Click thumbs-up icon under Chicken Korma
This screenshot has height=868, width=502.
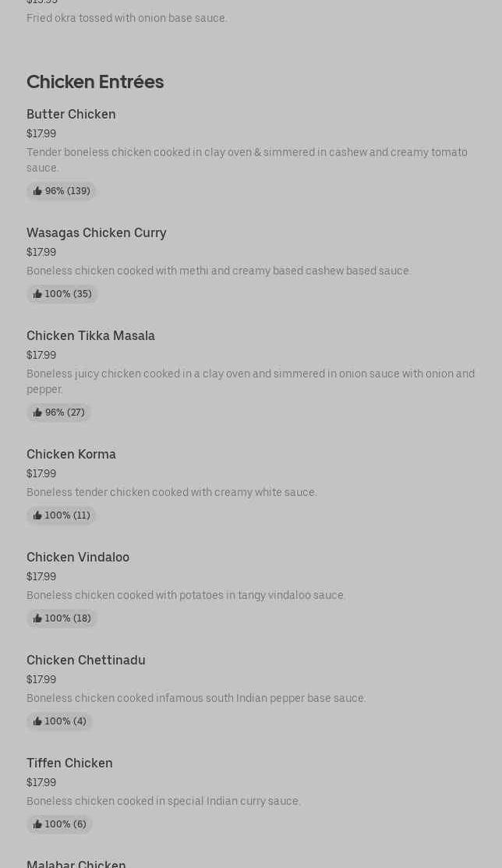(37, 515)
